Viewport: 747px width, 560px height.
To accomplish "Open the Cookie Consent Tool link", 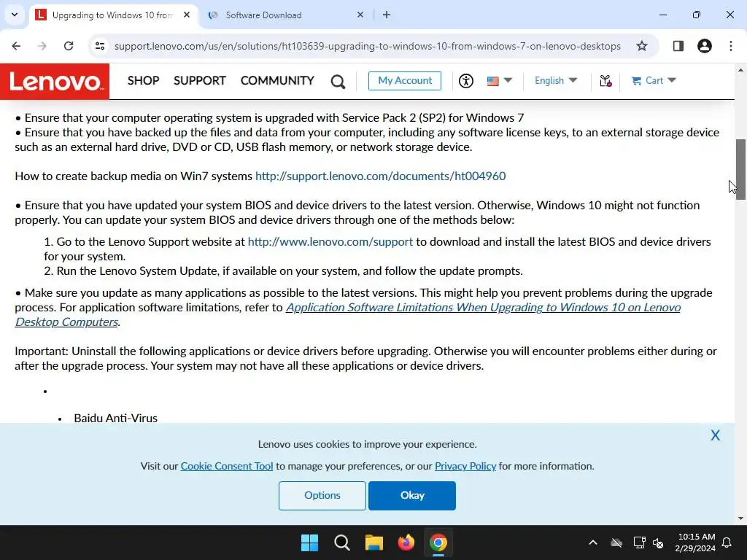I will pos(227,466).
